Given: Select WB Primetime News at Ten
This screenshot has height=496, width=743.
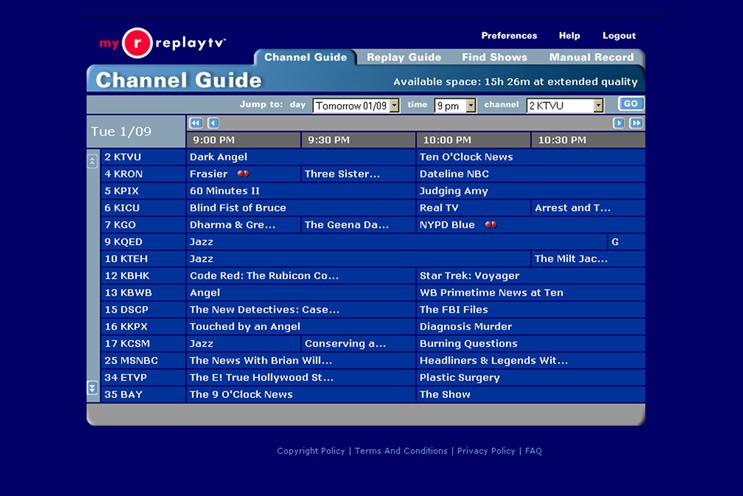Looking at the screenshot, I should click(531, 292).
